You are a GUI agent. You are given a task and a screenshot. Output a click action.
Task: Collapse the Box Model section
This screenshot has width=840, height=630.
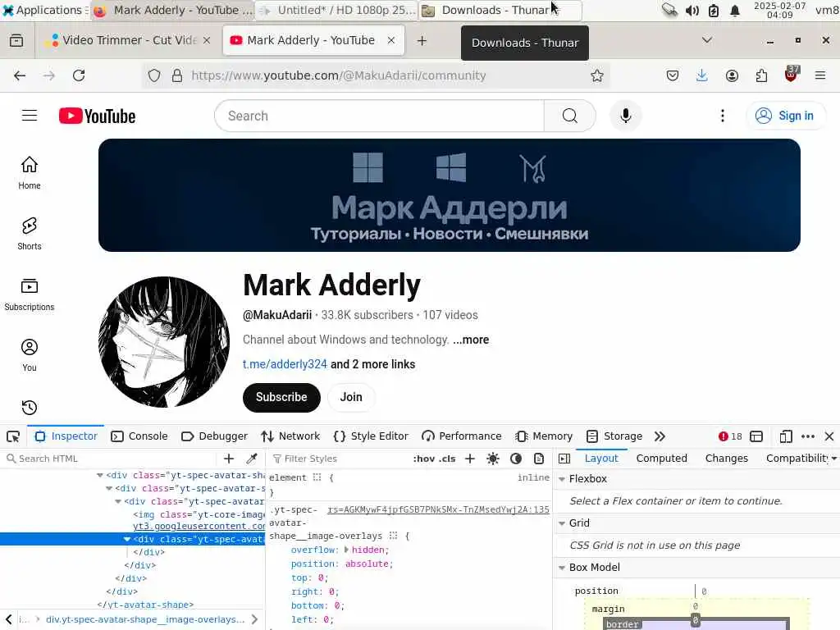coord(562,568)
